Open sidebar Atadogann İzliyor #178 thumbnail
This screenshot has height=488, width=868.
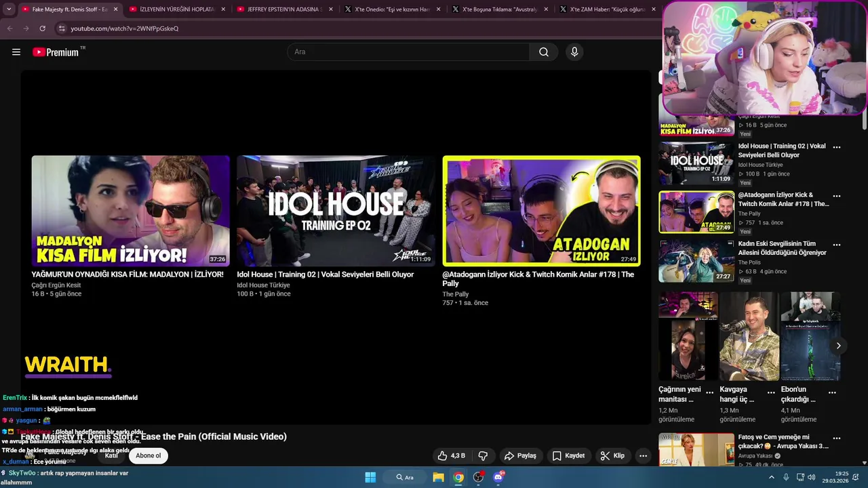tap(696, 212)
